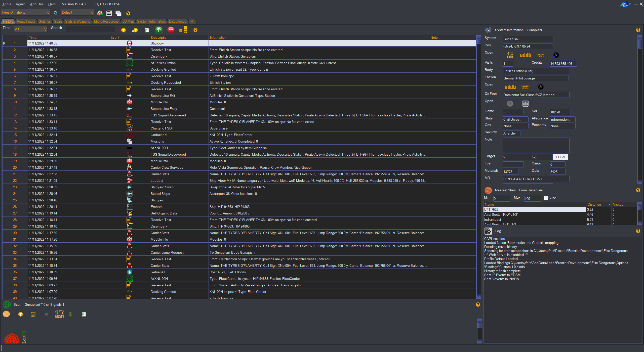Select the Sell Organic Data history row

(x=239, y=213)
